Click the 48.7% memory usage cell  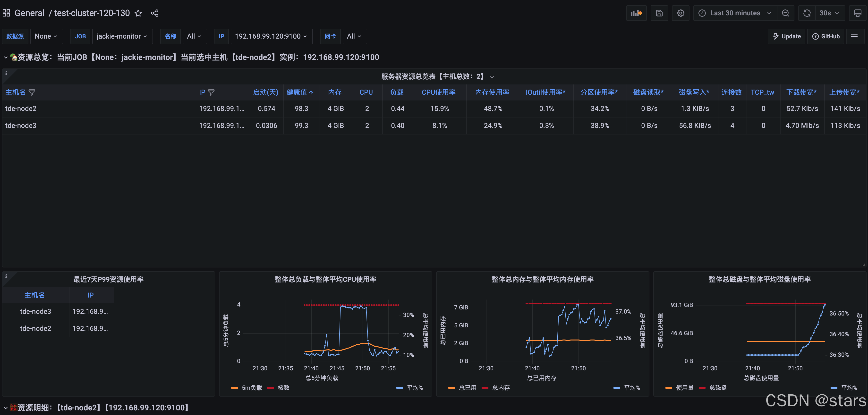tap(493, 109)
